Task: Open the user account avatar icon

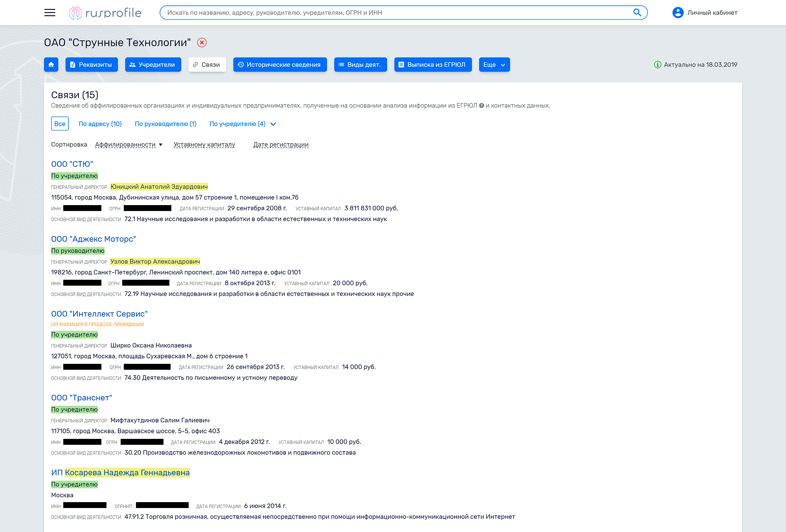Action: point(678,13)
